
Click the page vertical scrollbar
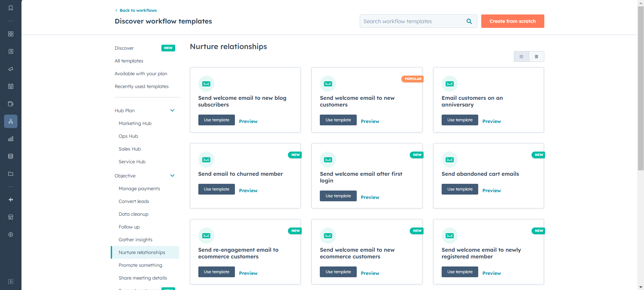pos(641,88)
